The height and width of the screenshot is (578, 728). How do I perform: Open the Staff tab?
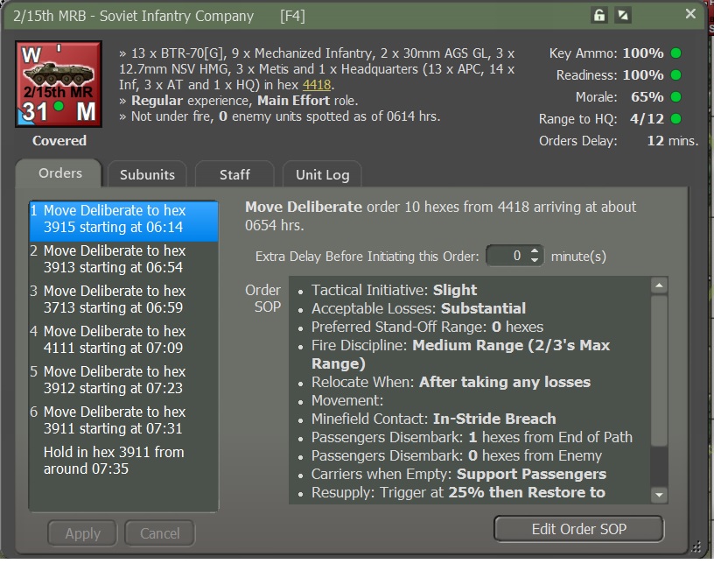[x=234, y=174]
